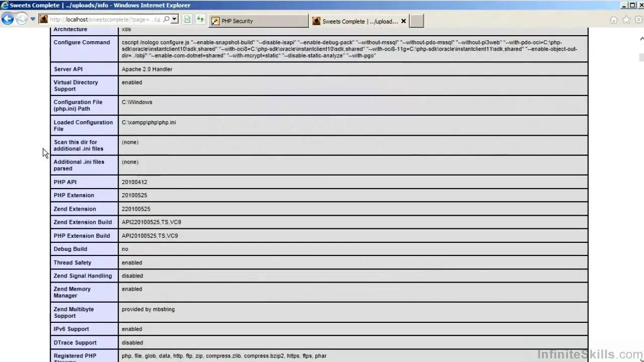The image size is (644, 362).
Task: Click the '220100525' Zend Extension value
Action: pyautogui.click(x=136, y=209)
